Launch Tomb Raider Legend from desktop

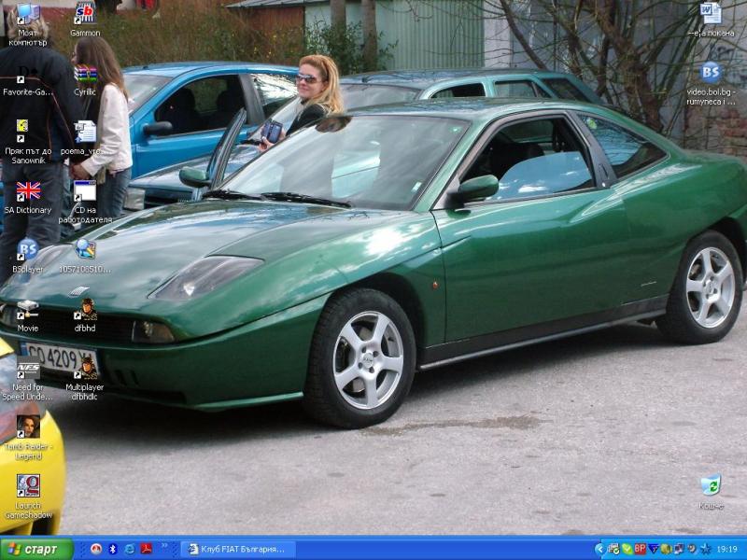[x=28, y=427]
